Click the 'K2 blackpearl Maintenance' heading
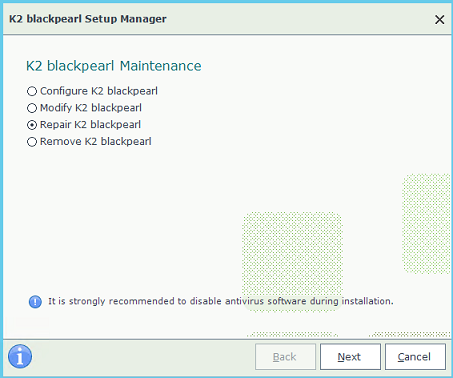This screenshot has height=378, width=453. [x=114, y=66]
